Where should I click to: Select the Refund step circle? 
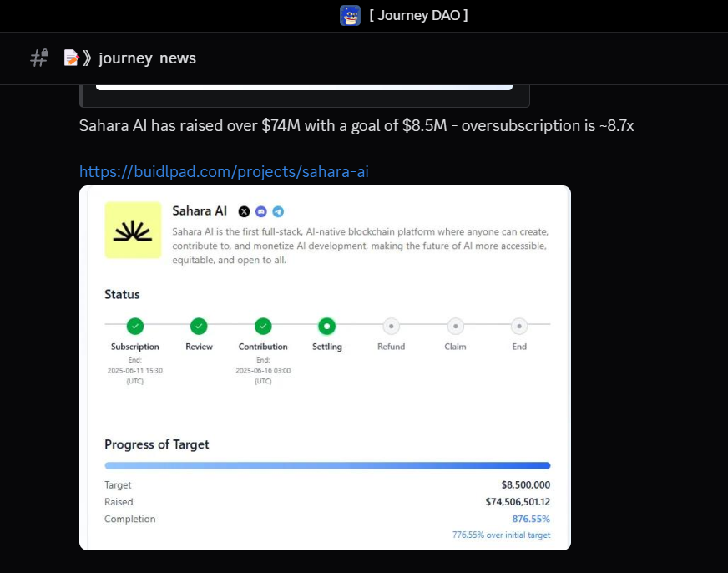pyautogui.click(x=391, y=326)
